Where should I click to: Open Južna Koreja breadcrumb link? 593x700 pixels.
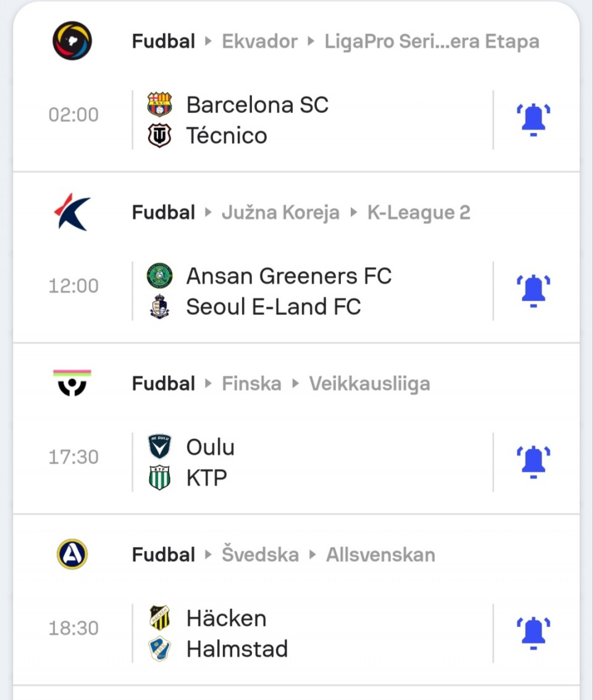[x=280, y=212]
